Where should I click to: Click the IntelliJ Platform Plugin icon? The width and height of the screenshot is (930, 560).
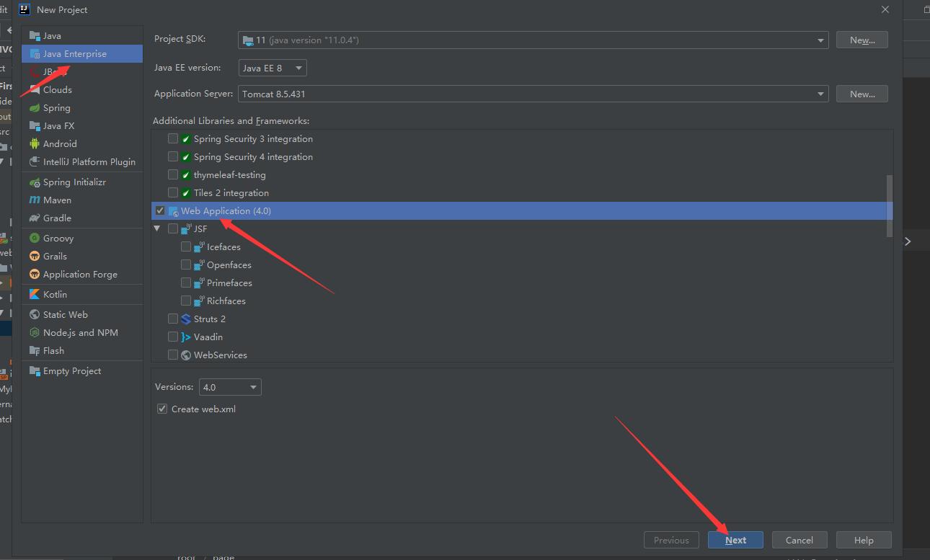tap(35, 161)
